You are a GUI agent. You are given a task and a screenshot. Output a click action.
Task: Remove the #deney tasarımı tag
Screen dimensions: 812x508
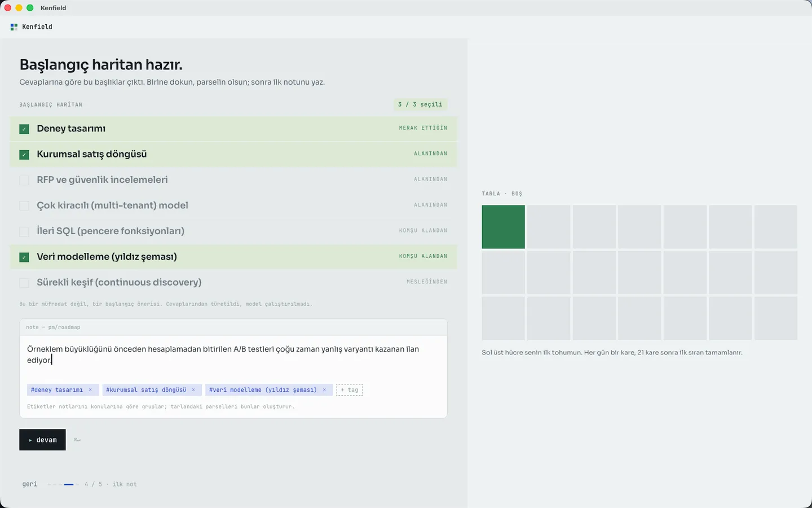(90, 390)
